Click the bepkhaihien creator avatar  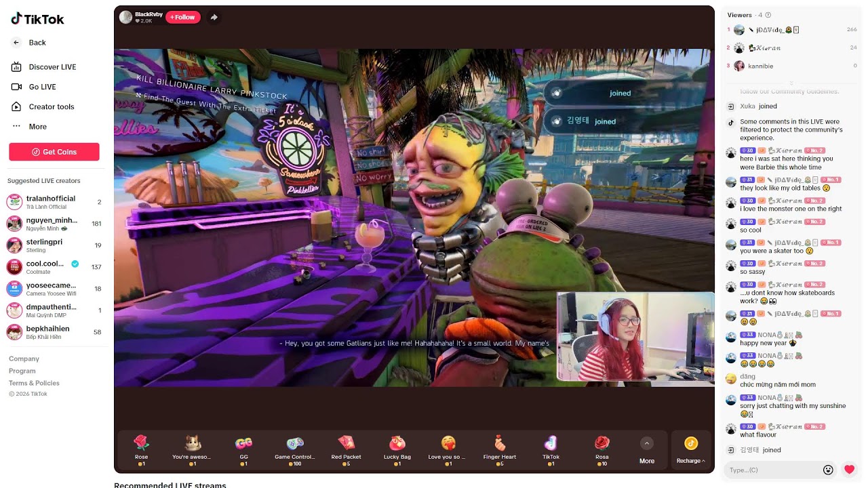pos(14,332)
